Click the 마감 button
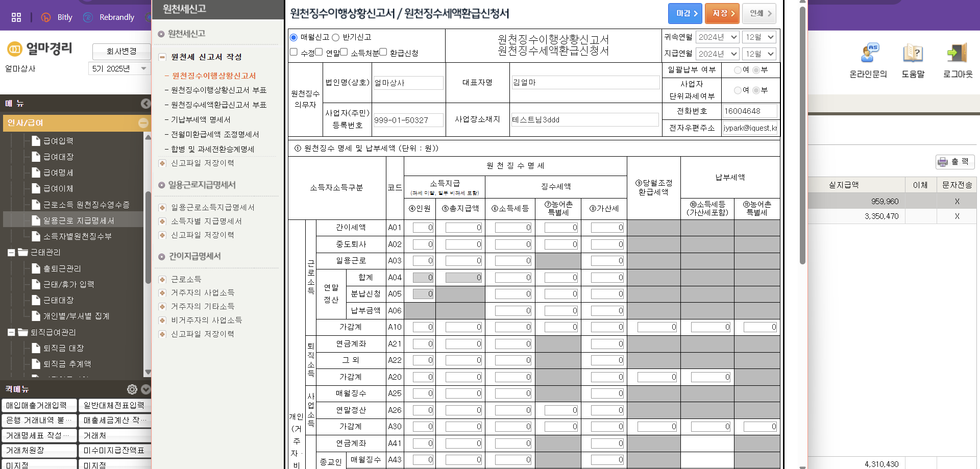 (x=685, y=13)
